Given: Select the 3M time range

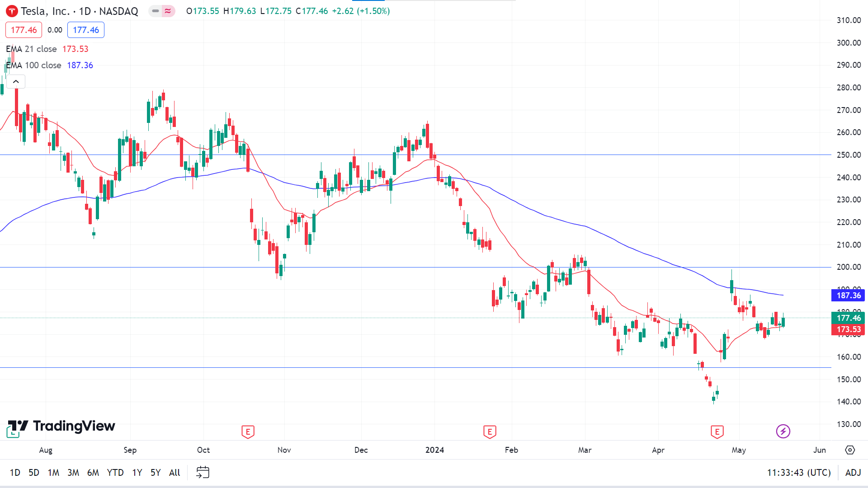Looking at the screenshot, I should coord(73,473).
